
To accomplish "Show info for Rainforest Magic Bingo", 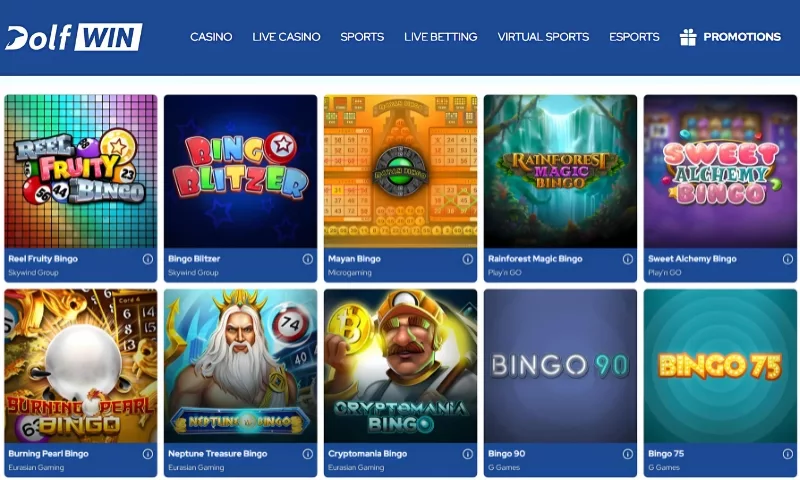I will [628, 259].
